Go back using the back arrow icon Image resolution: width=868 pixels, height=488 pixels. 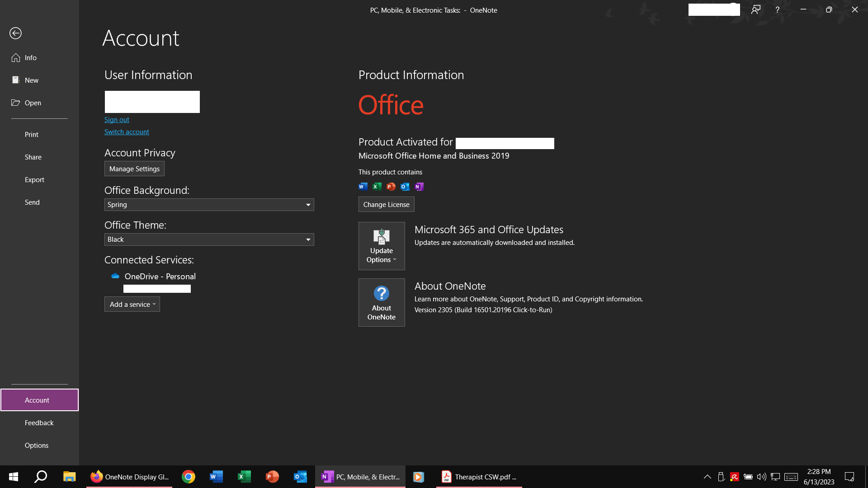coord(15,33)
